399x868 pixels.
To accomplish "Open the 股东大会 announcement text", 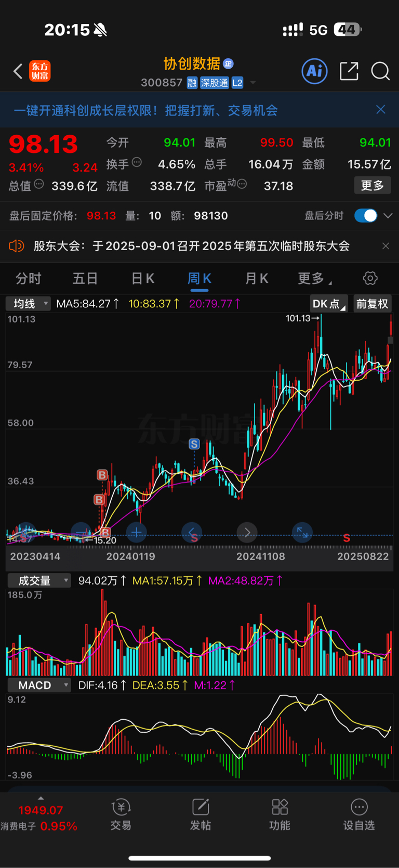I will 191,246.
